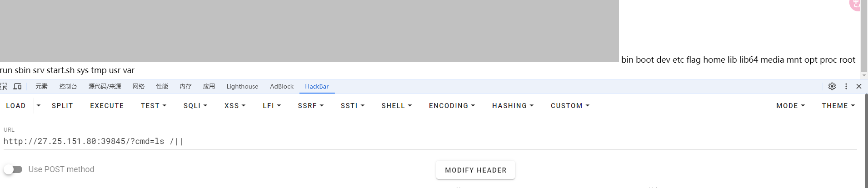The image size is (868, 188).
Task: Open the DevTools three-dot menu
Action: coord(846,86)
